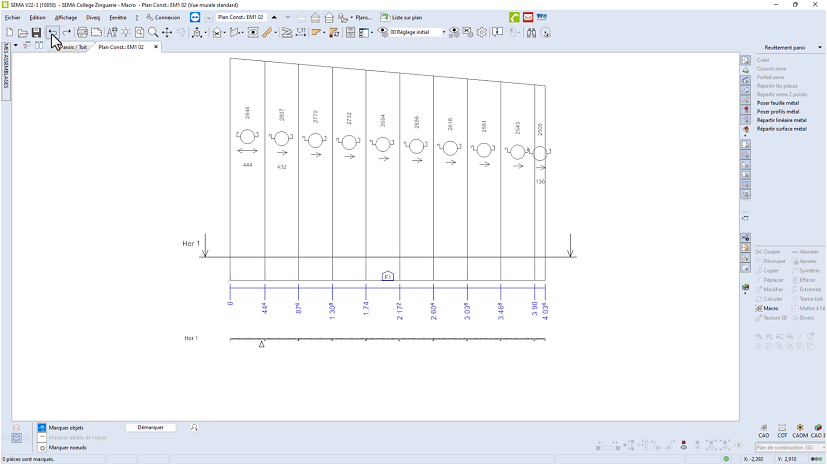Open the TeamViewer remote support icon

pos(195,17)
